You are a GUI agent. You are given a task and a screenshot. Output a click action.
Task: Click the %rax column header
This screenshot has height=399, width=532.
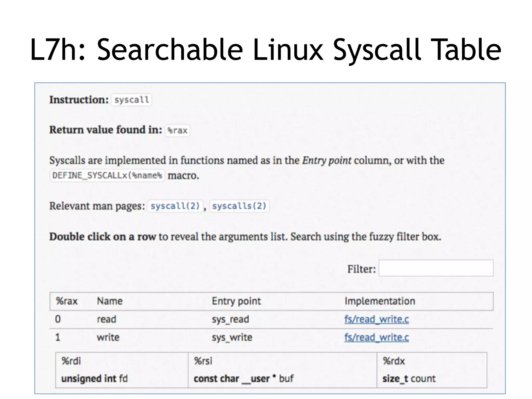pos(67,301)
